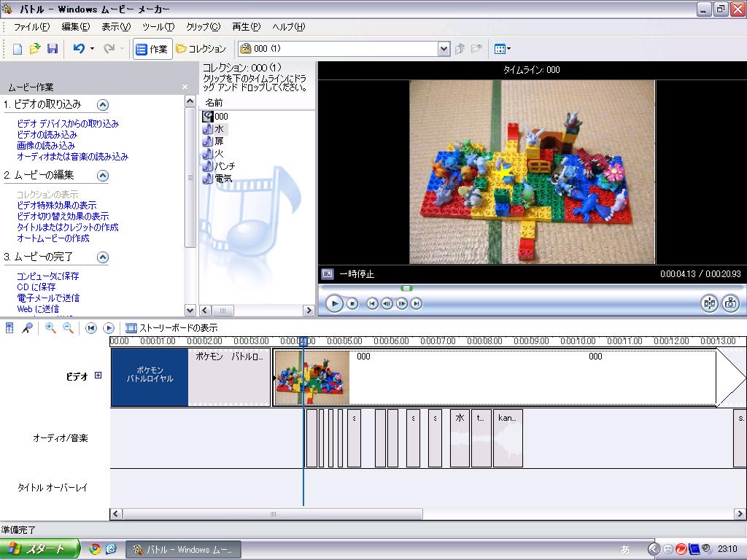Click ビデオ切り替え効果の表示 link

[x=63, y=216]
